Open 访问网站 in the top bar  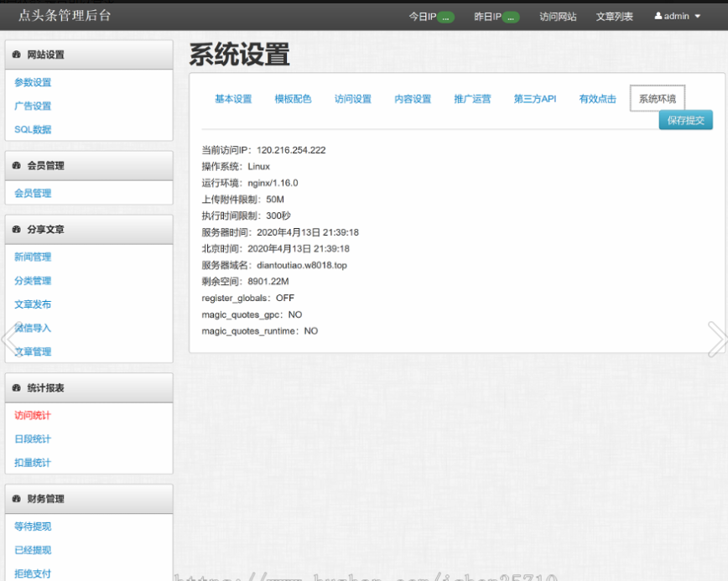pos(558,17)
